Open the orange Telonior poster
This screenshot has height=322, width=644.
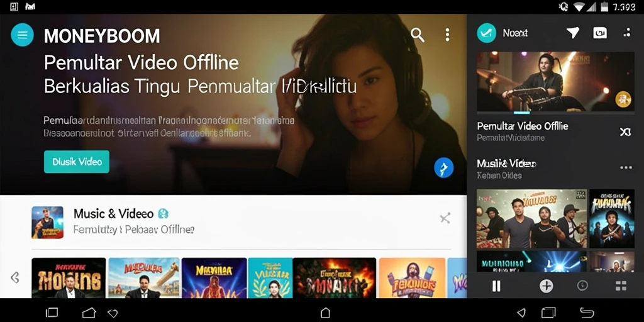(x=412, y=277)
